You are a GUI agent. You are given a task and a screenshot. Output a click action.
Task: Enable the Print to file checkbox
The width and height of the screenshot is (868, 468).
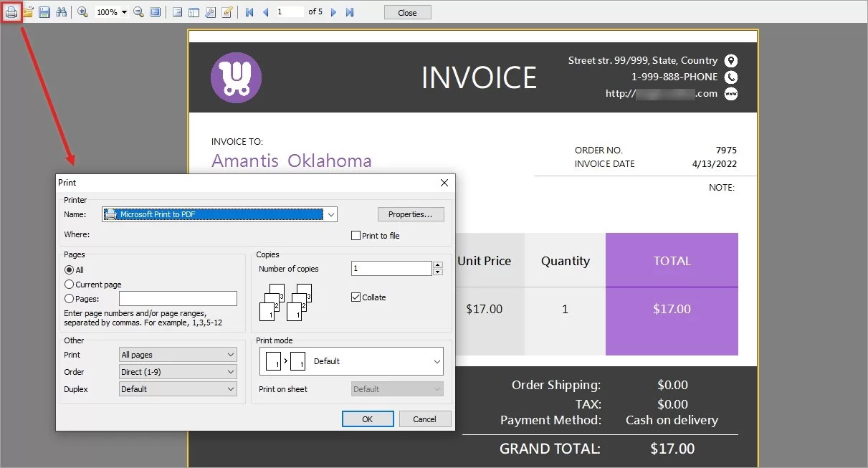[x=356, y=235]
